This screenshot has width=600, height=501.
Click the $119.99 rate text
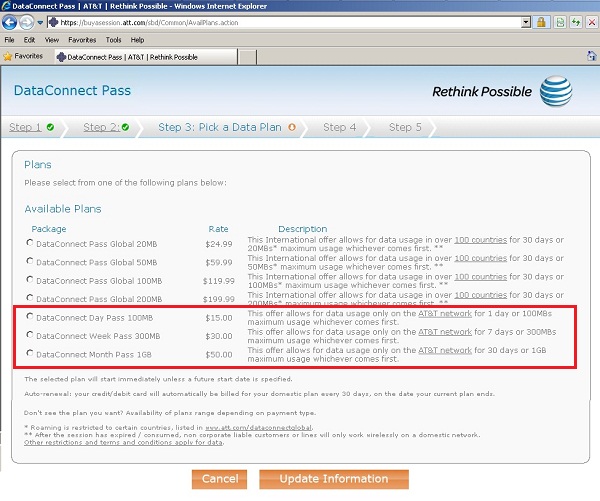click(x=218, y=281)
